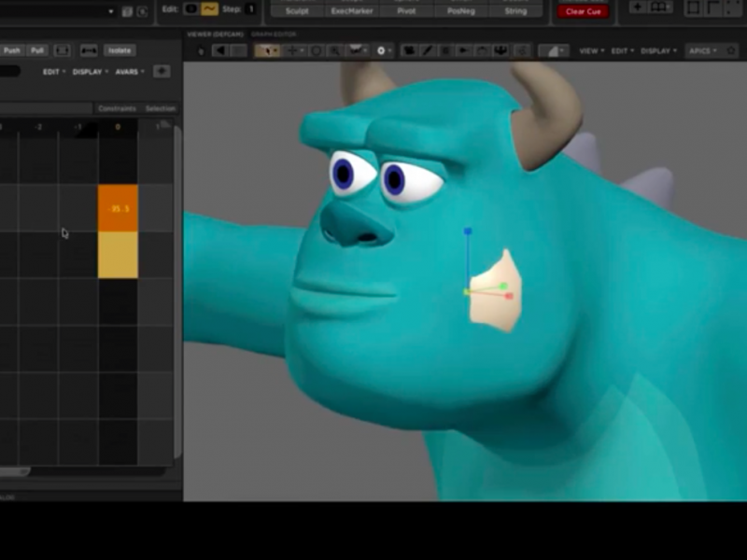This screenshot has height=560, width=747.
Task: Open the left panel DISPLAY dropdown
Action: tap(90, 72)
